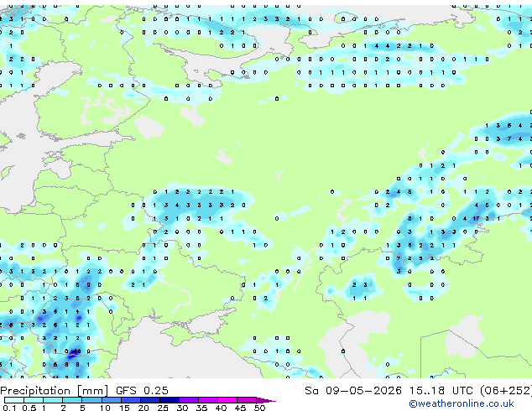Select legend label '35'
Screen dimensions: 532x411
pyautogui.click(x=201, y=408)
